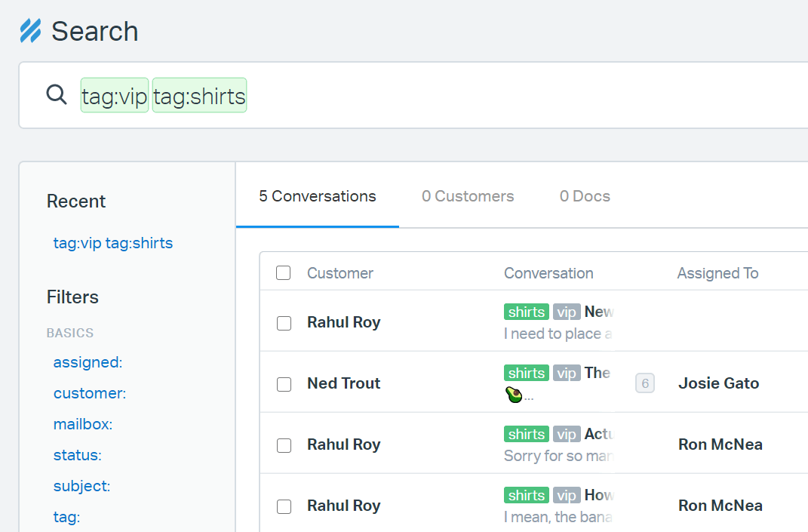The width and height of the screenshot is (808, 532).
Task: Open recent search tag:vip tag:shirts
Action: pos(113,243)
